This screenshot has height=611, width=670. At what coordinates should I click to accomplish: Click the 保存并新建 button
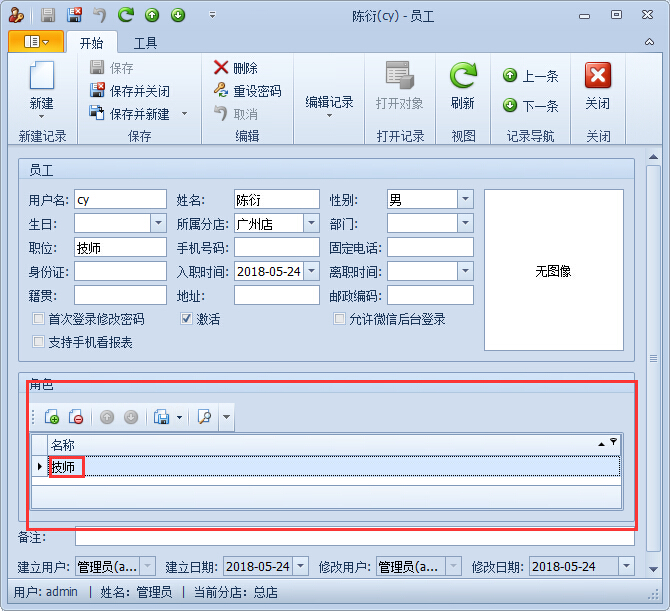coord(130,114)
